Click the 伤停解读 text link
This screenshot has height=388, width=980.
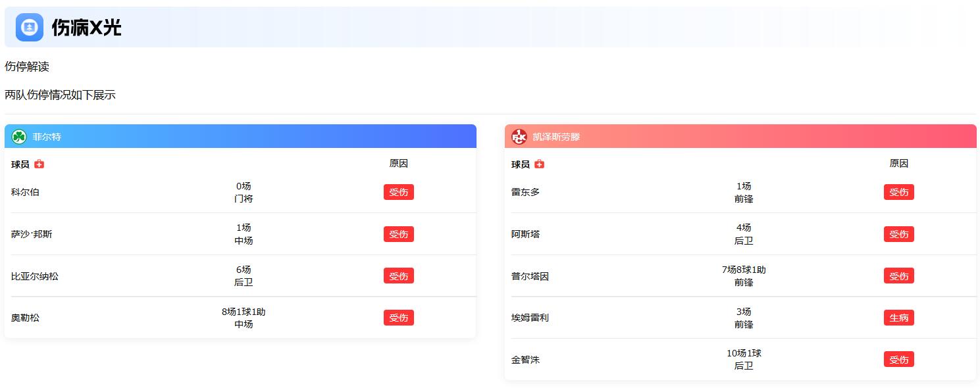pyautogui.click(x=26, y=66)
